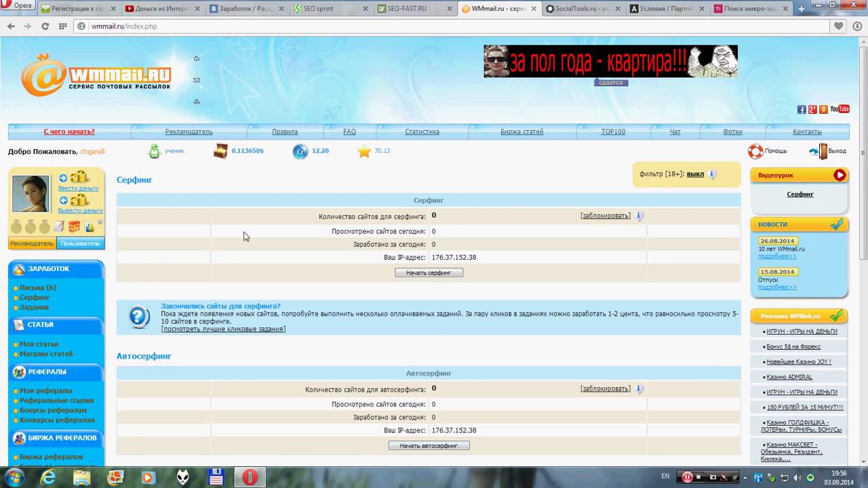Click the green student status icon
Screen dimensions: 868x488
pyautogui.click(x=155, y=151)
